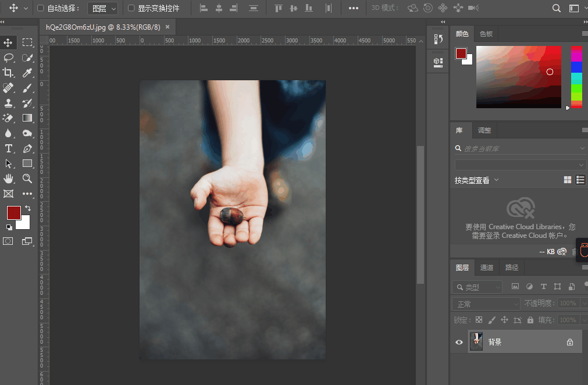Click the Gradient tool
This screenshot has height=385, width=588.
27,118
